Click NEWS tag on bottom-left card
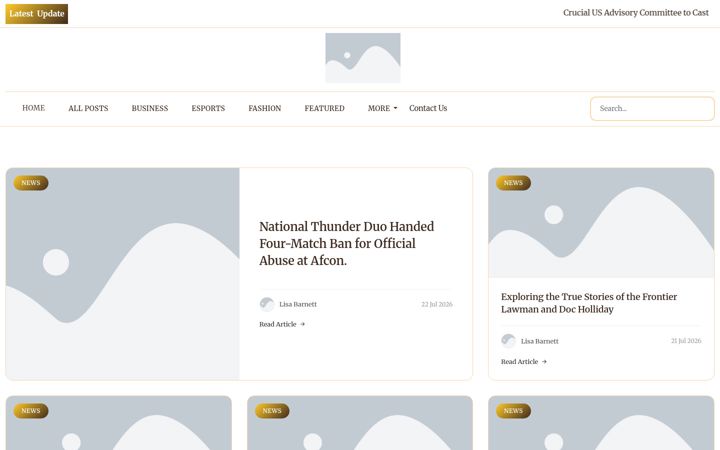This screenshot has width=720, height=450. (x=31, y=411)
